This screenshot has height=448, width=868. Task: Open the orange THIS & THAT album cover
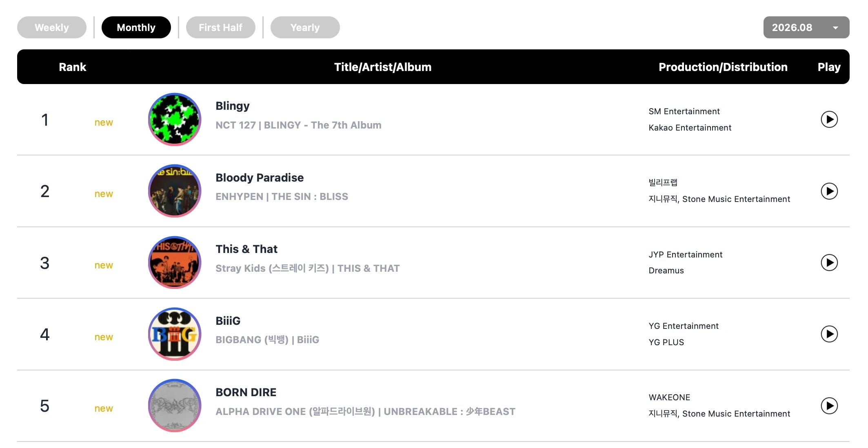click(x=175, y=262)
